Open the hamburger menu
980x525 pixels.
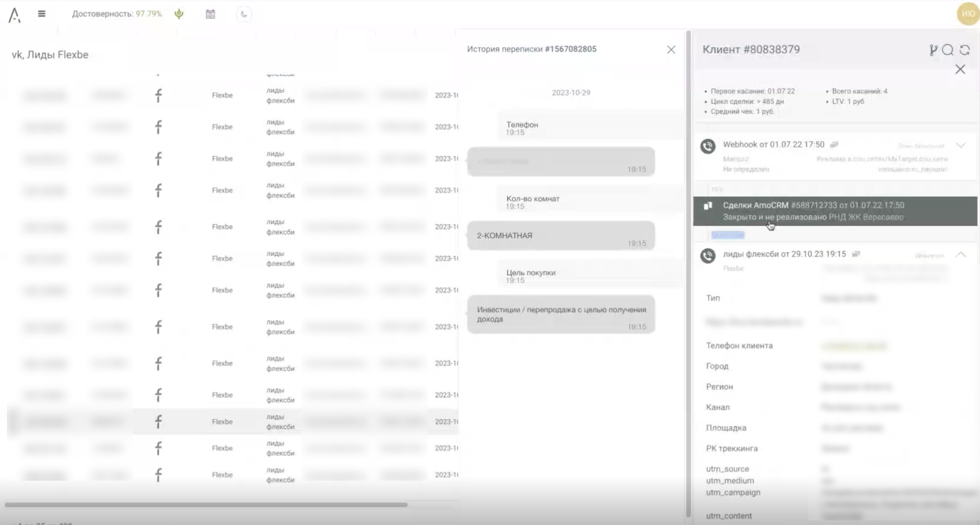click(x=42, y=14)
